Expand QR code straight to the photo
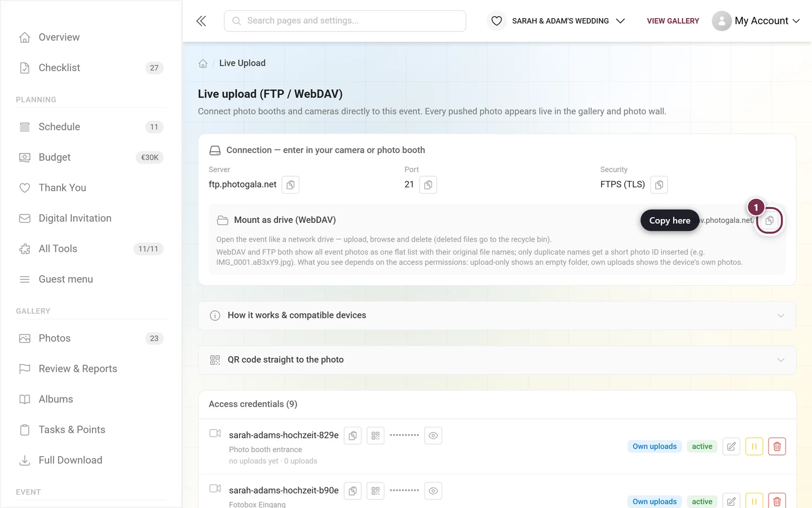812x508 pixels. click(x=497, y=360)
